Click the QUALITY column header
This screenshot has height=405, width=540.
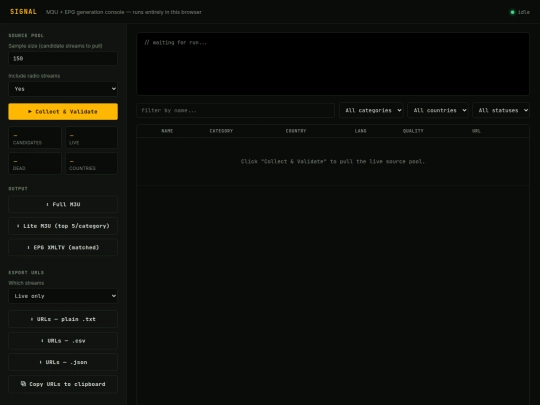click(413, 131)
